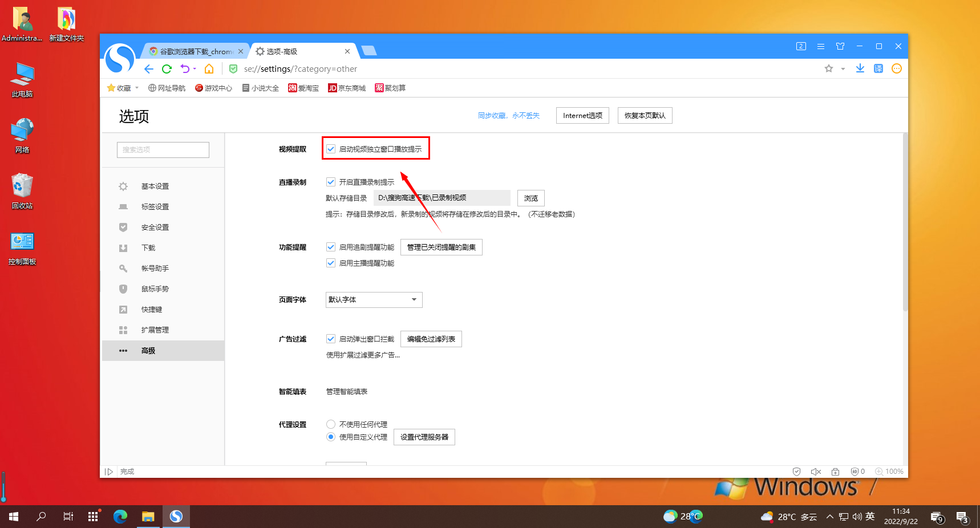The height and width of the screenshot is (528, 980).
Task: Select 扩展管理 in the sidebar
Action: click(163, 330)
